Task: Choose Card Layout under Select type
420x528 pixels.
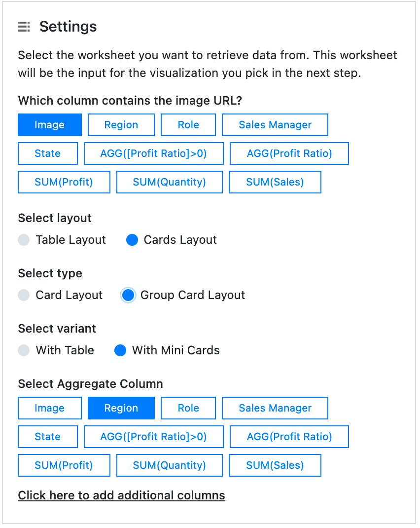Action: (x=24, y=295)
